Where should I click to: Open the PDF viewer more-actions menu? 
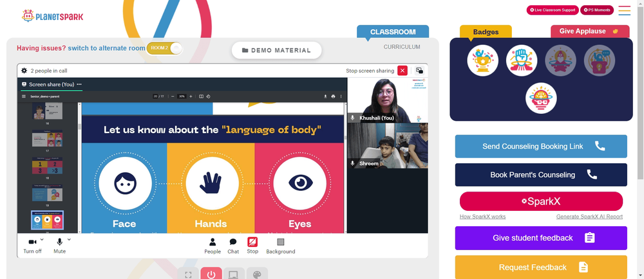pyautogui.click(x=341, y=96)
